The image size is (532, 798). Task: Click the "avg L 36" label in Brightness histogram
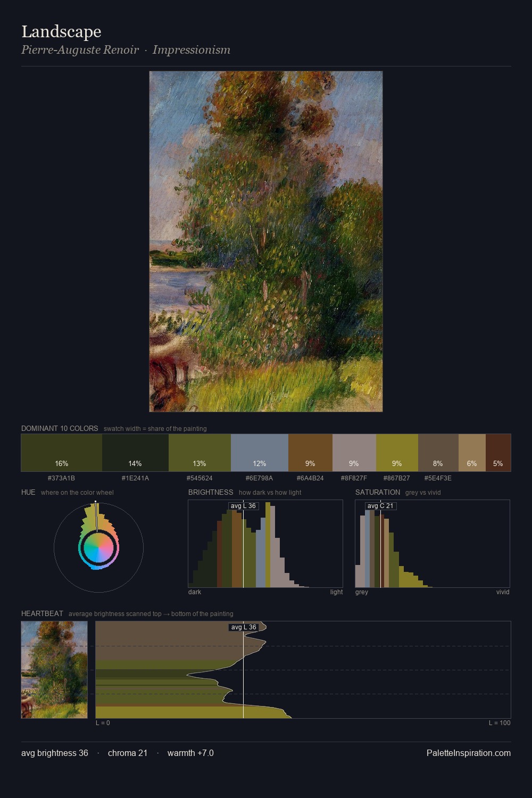(243, 506)
